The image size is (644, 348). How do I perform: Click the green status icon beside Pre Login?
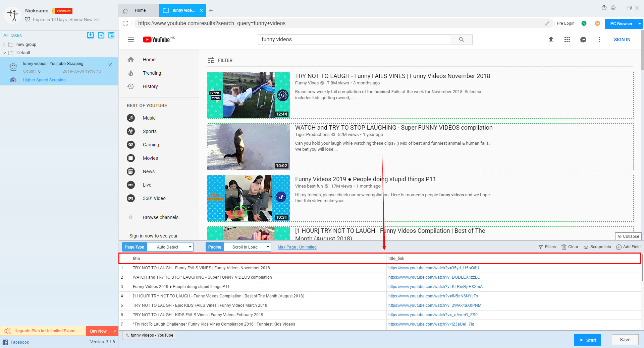click(584, 23)
